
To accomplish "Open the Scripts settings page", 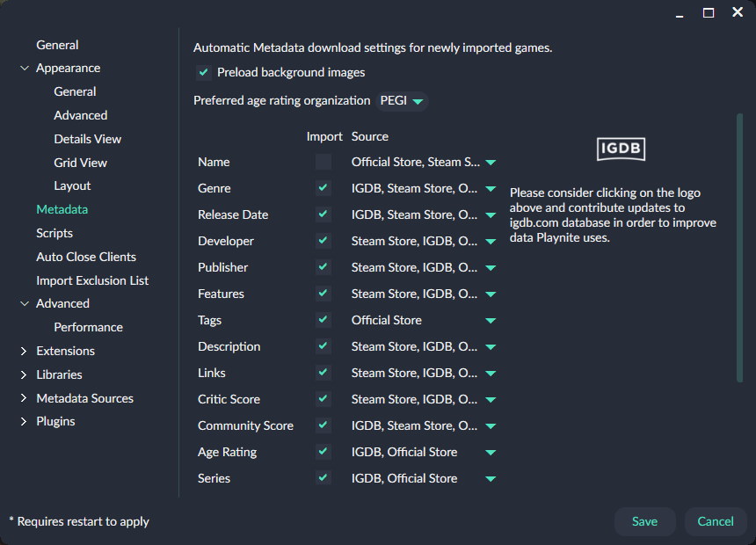I will 54,233.
